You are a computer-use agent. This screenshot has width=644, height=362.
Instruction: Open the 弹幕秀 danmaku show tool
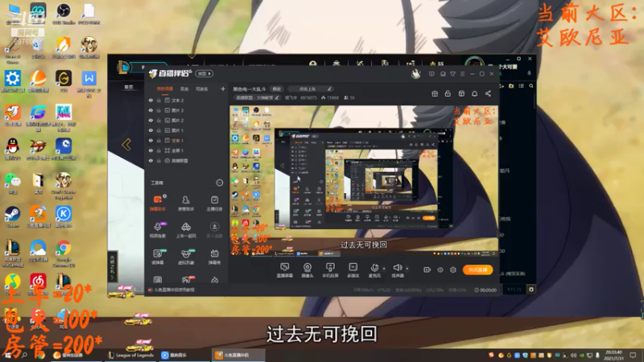click(214, 257)
